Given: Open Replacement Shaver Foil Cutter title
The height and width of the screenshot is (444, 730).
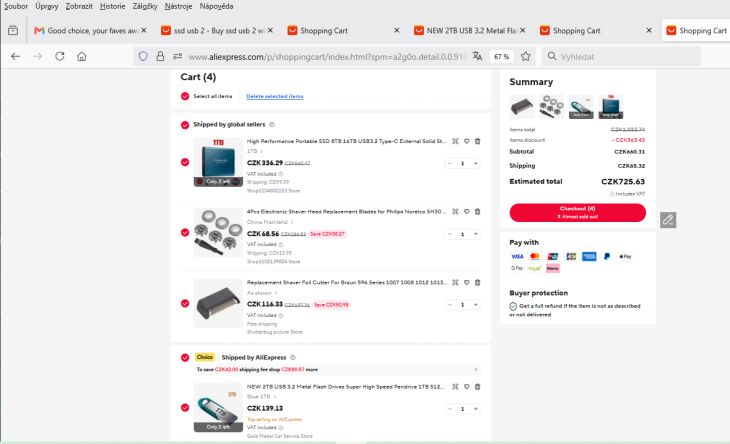Looking at the screenshot, I should click(x=346, y=283).
